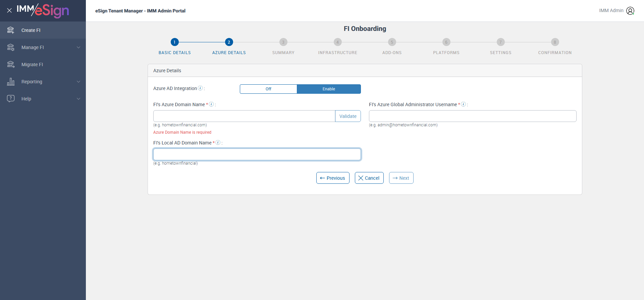Open Migrate FI menu item
The image size is (644, 300).
[x=43, y=65]
